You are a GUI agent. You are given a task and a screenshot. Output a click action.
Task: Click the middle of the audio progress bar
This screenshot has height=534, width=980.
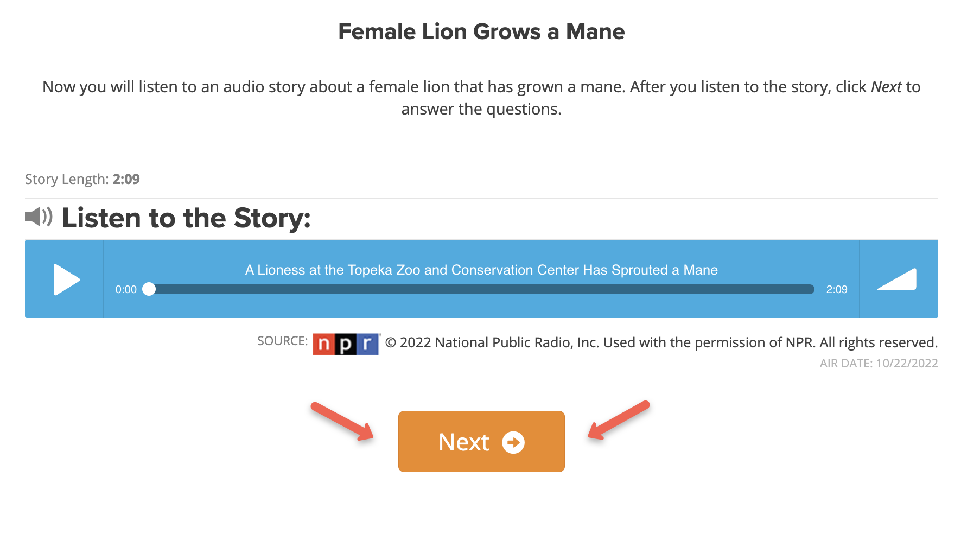(482, 289)
